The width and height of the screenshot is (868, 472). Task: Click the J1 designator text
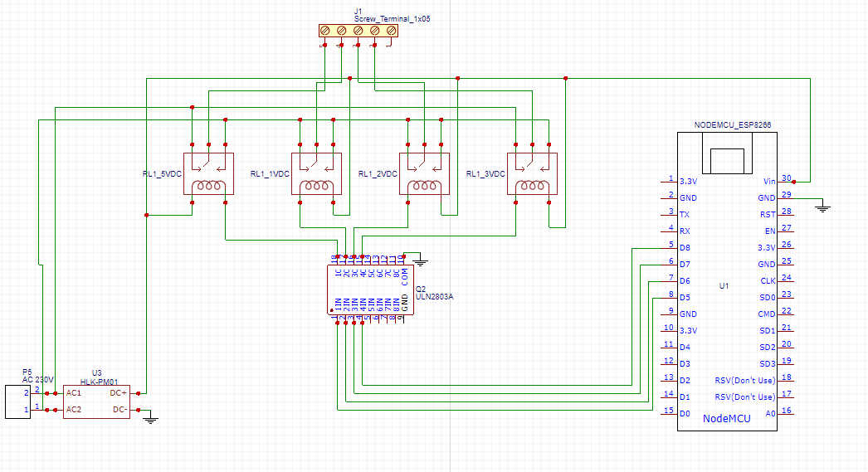(x=358, y=12)
